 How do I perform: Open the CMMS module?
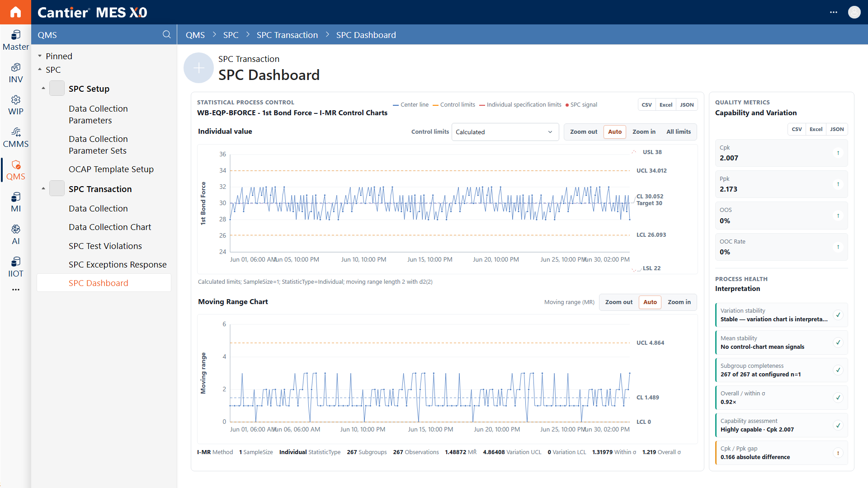click(x=15, y=138)
